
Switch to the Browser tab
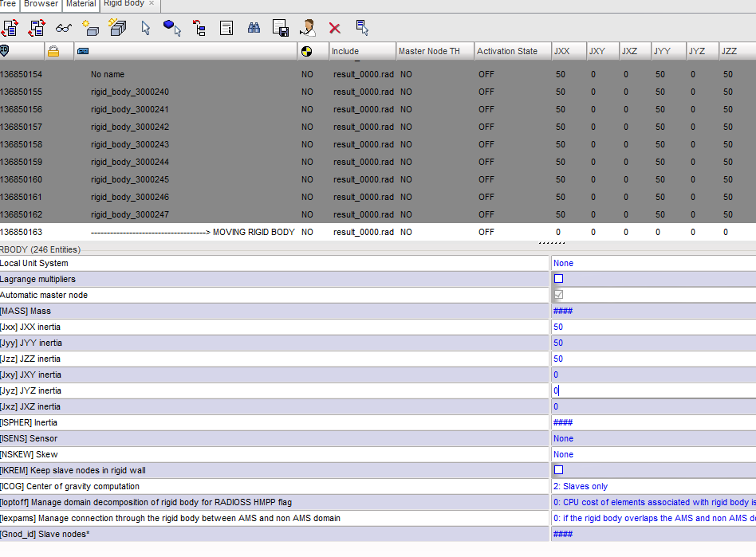pyautogui.click(x=41, y=4)
